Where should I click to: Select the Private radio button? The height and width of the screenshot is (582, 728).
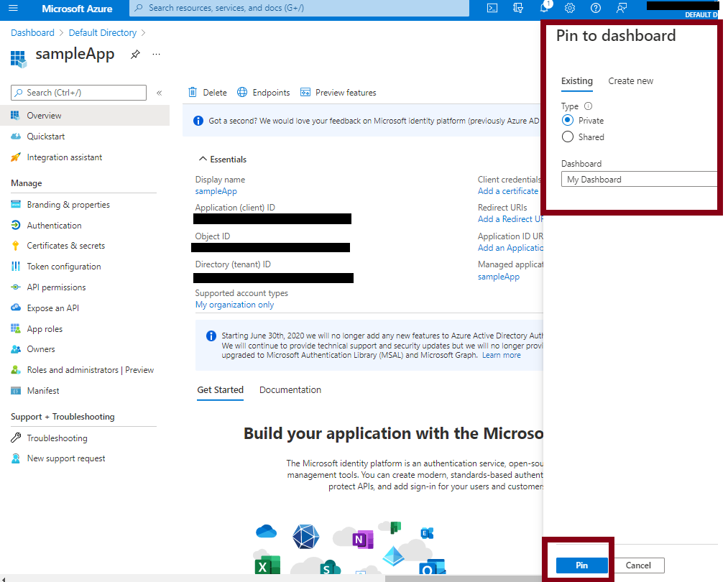click(x=568, y=120)
